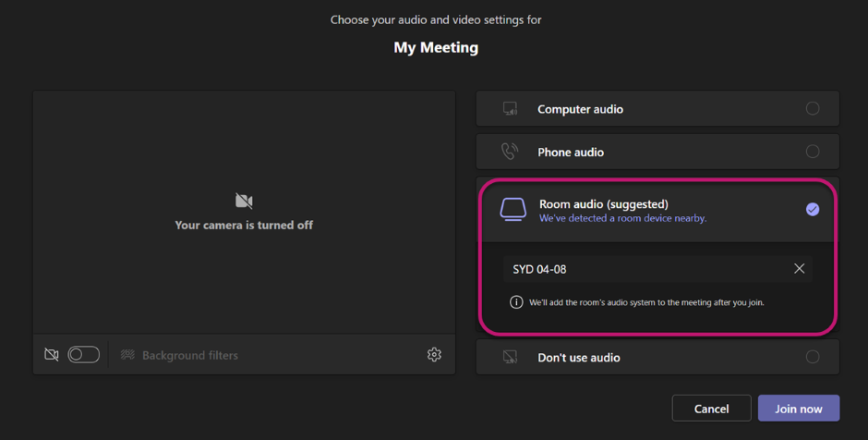
Task: Click the info icon below SYD 04-08
Action: [x=516, y=302]
